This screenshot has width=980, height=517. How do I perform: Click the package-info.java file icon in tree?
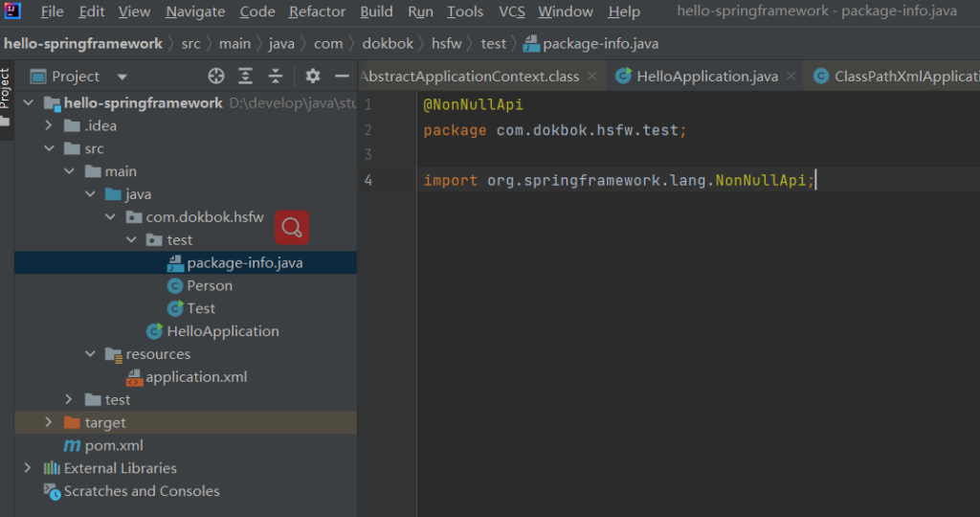coord(175,263)
